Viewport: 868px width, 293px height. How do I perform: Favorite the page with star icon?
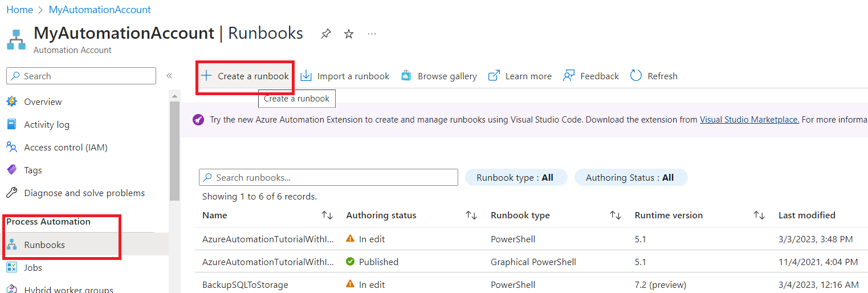349,34
